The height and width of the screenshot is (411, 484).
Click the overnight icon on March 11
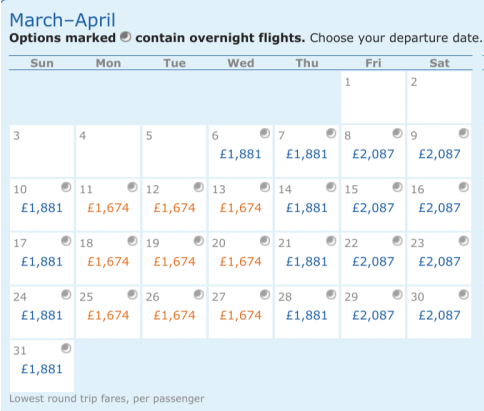click(x=132, y=187)
